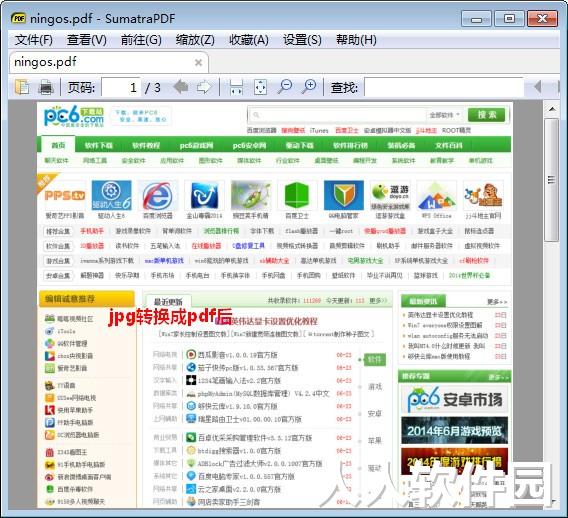Click the pc6 安卓市场 banner
The image size is (568, 518).
pos(454,399)
